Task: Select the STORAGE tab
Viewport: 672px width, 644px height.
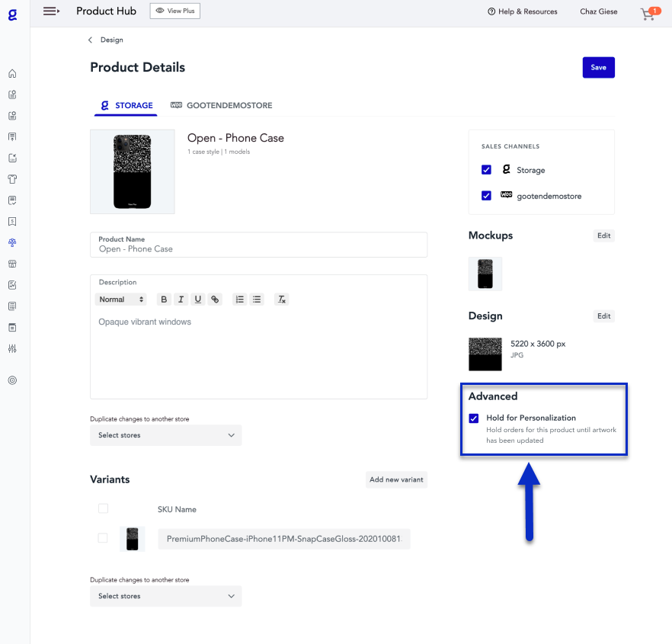Action: point(126,106)
